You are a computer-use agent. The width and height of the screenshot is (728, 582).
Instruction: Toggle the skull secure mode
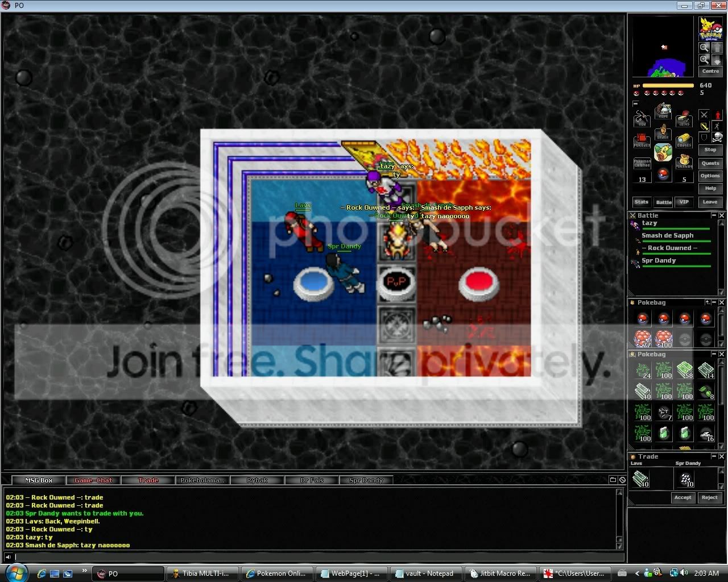tap(718, 138)
